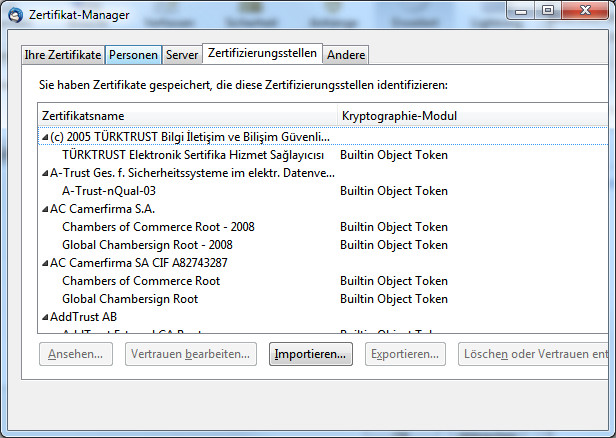This screenshot has height=438, width=616.
Task: Click Builtin Object Token beside TÜRKTRUST Elektronik
Action: [394, 155]
